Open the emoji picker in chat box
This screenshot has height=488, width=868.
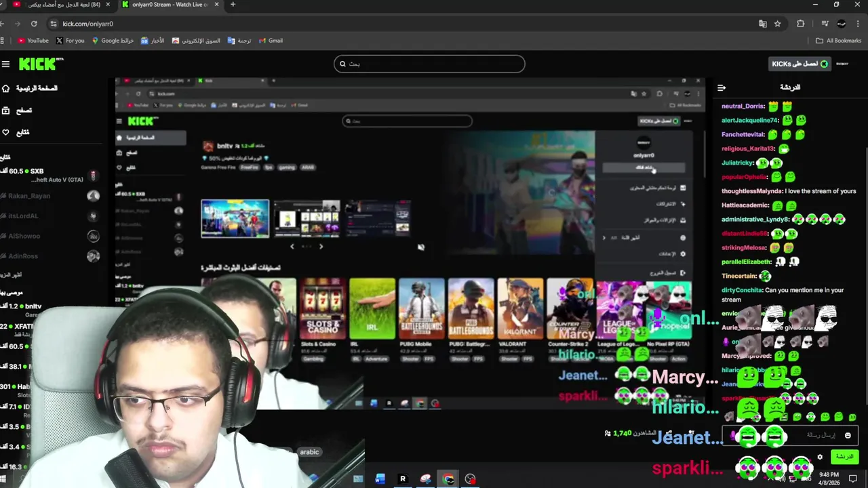pos(848,435)
